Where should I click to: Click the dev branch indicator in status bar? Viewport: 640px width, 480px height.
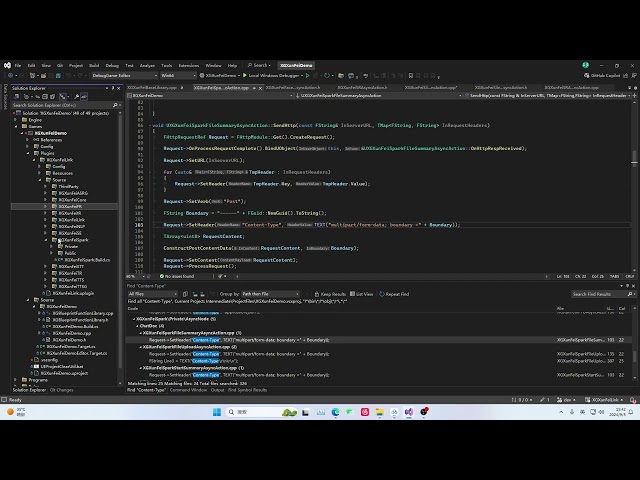[566, 400]
